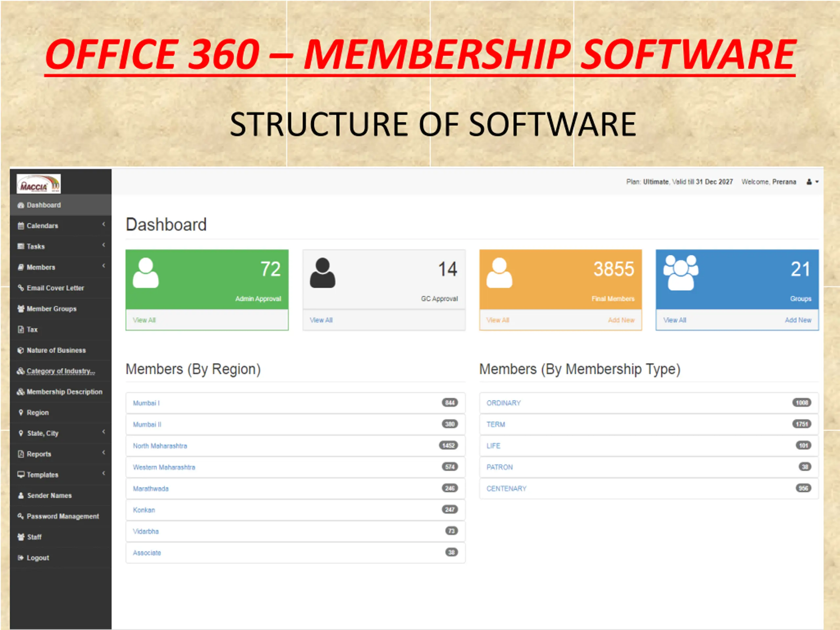Click View All under Admin Approval

pos(144,320)
